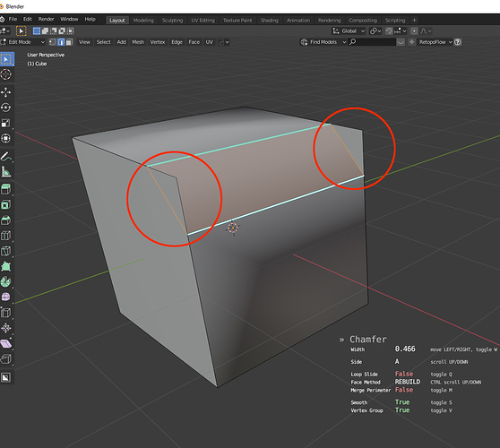Open the Edit Mode dropdown
The width and height of the screenshot is (500, 448).
23,42
